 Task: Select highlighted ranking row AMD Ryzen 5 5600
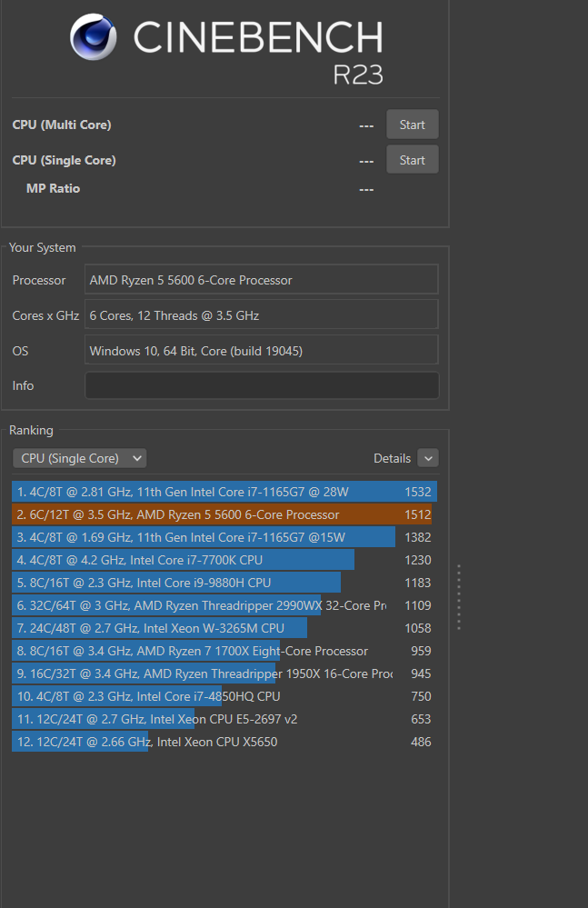coord(224,514)
